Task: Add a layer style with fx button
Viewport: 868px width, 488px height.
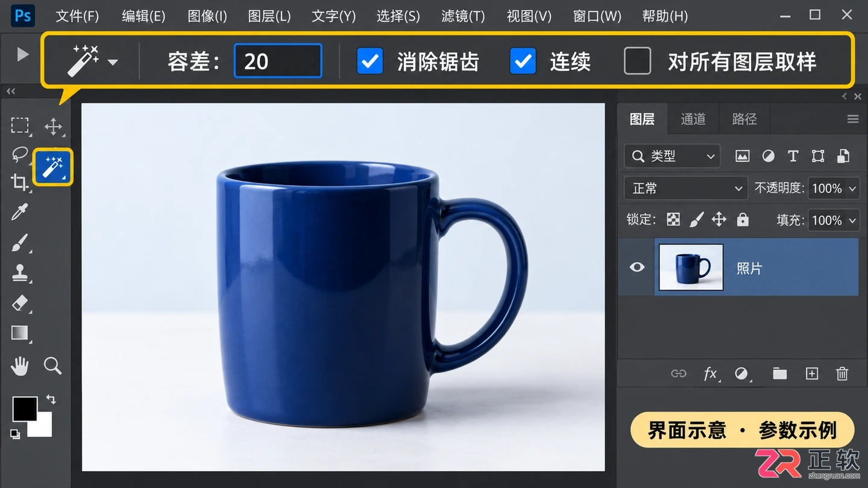Action: click(x=711, y=374)
